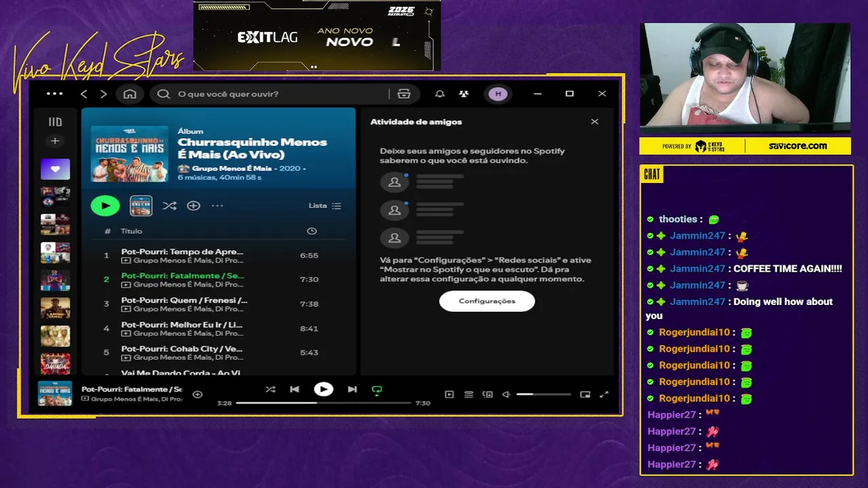The width and height of the screenshot is (868, 488).
Task: Focus the 'O que você quer ouvir?' search box
Action: [x=271, y=94]
